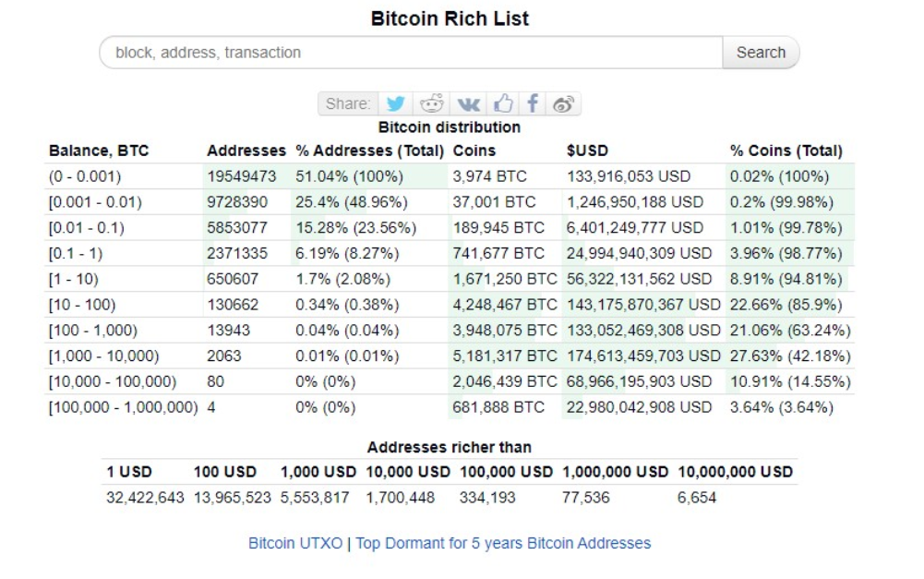This screenshot has height=579, width=924.
Task: Open the Bitcoin UTXO link
Action: click(295, 543)
